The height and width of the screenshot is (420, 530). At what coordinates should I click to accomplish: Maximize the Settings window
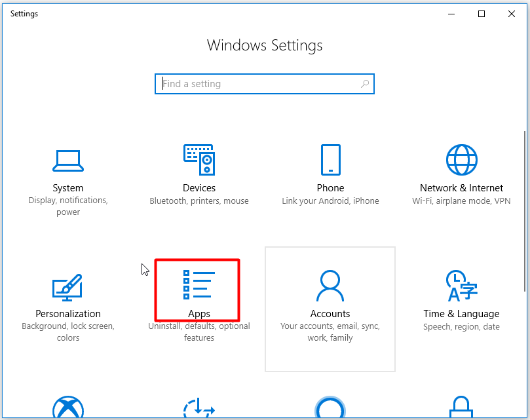coord(482,14)
